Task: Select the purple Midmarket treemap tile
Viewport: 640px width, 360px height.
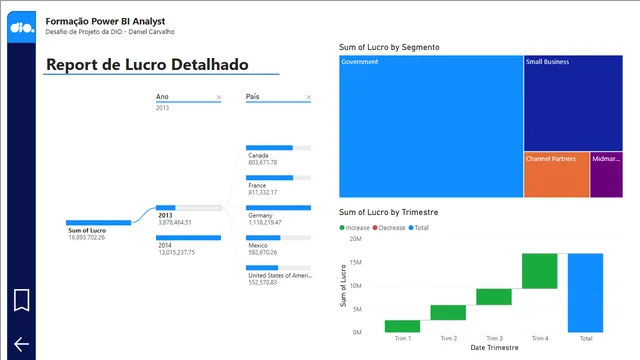Action: [x=606, y=175]
